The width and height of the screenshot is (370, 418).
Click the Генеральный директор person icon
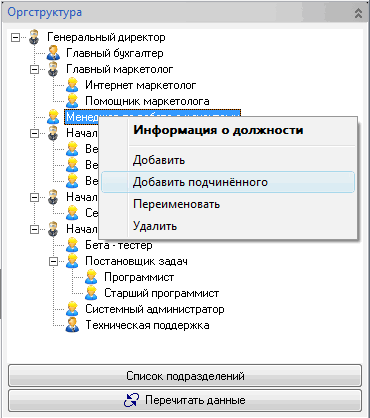click(34, 37)
